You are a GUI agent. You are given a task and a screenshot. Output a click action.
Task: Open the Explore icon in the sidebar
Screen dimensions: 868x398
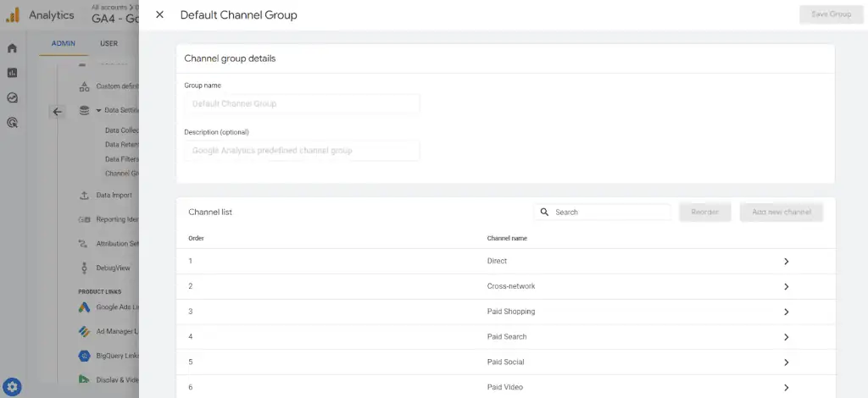point(12,98)
